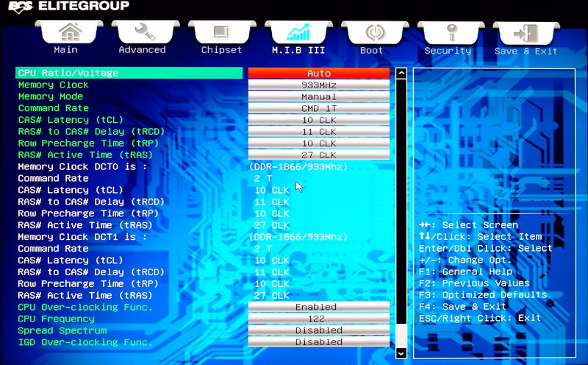Click Enter/Dbl Click: Select hint
The height and width of the screenshot is (365, 588).
pyautogui.click(x=485, y=248)
